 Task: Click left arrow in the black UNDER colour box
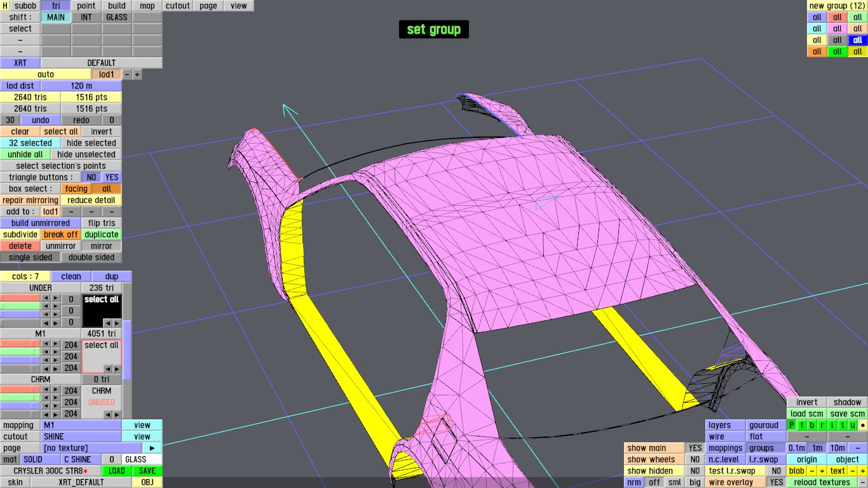[x=107, y=323]
